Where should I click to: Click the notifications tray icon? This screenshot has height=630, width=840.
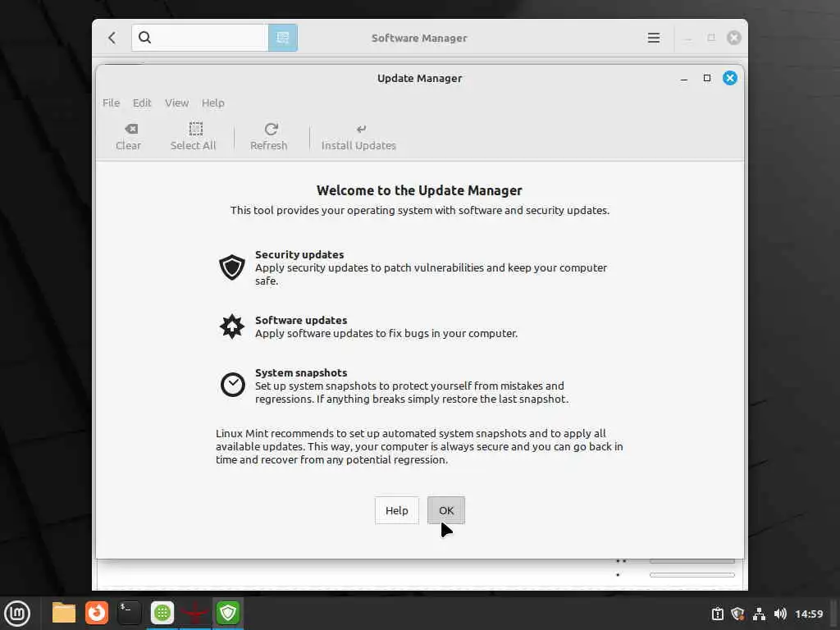tap(717, 614)
